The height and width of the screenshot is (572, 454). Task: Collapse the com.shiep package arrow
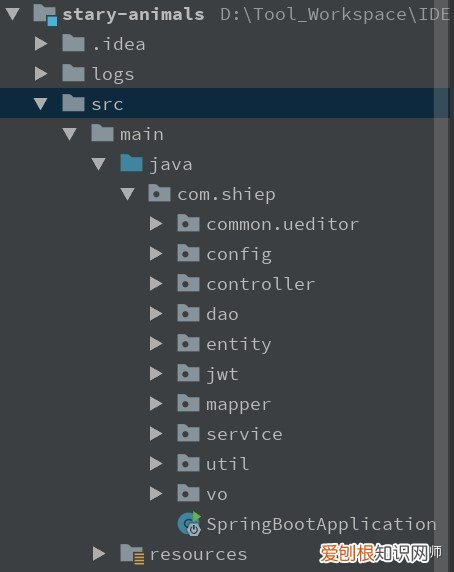coord(127,194)
